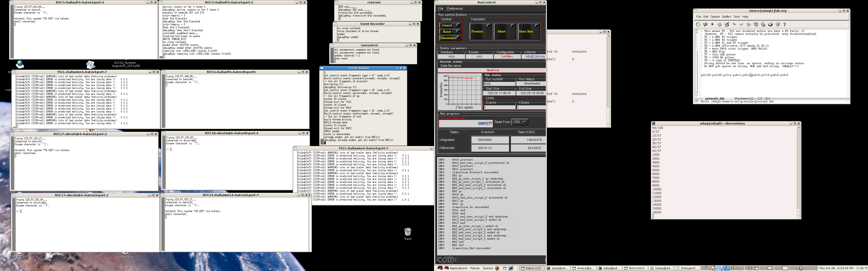Open the System menu in panel
This screenshot has width=868, height=271.
(x=488, y=268)
